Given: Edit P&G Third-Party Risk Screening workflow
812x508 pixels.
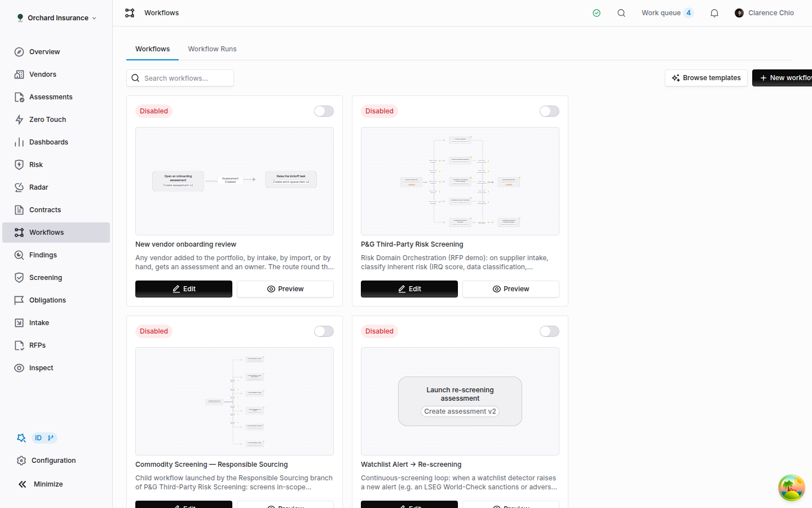Looking at the screenshot, I should [x=409, y=289].
